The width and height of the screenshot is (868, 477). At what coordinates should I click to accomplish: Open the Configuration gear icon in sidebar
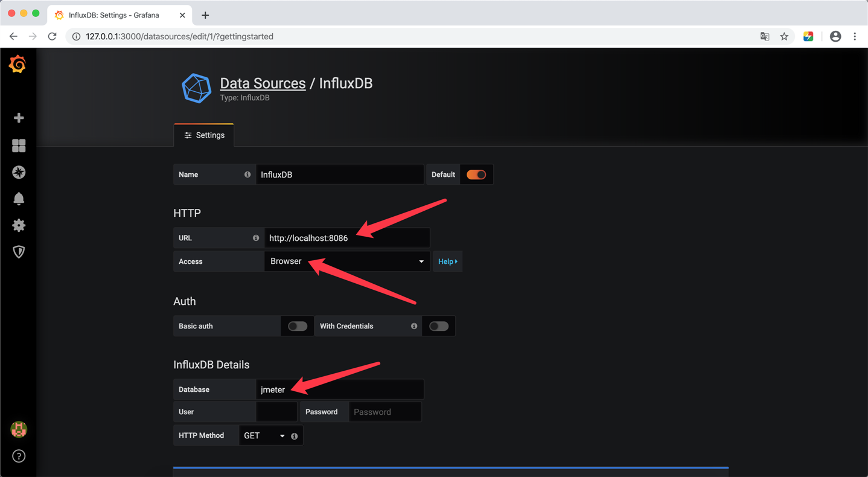tap(19, 225)
